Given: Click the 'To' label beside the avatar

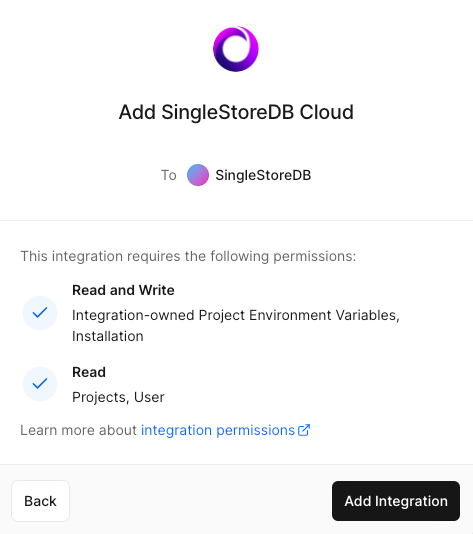Looking at the screenshot, I should click(169, 175).
